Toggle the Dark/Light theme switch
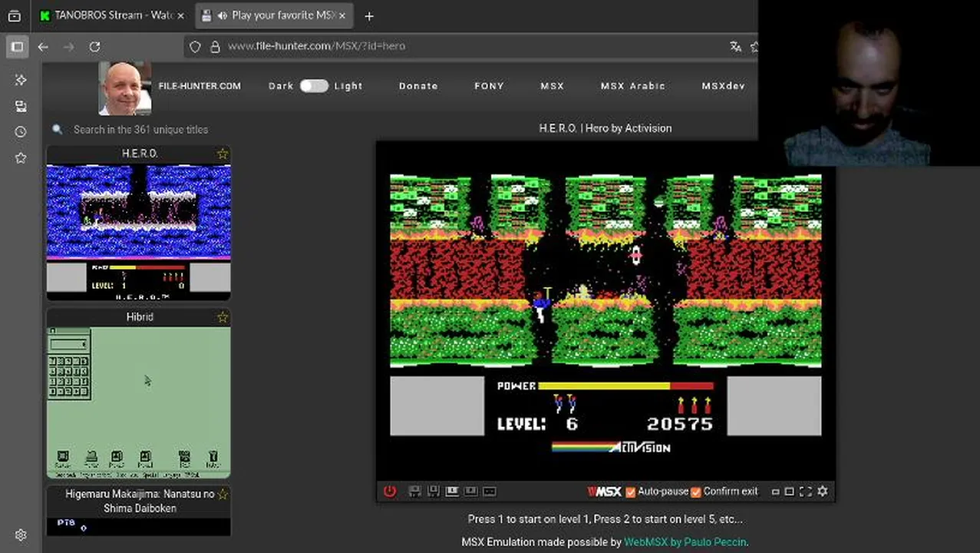 tap(314, 86)
